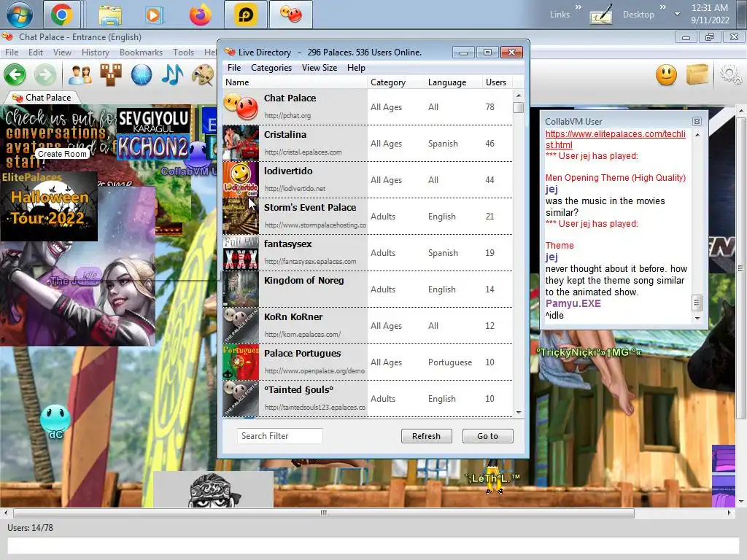Open the file explorer taskbar icon
Viewport: 747px width, 560px height.
point(111,15)
